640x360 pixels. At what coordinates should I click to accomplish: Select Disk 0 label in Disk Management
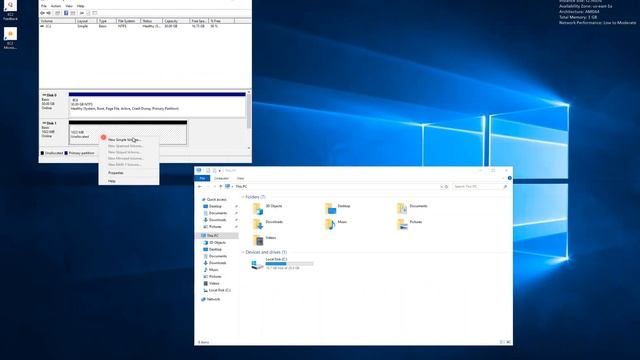point(51,95)
